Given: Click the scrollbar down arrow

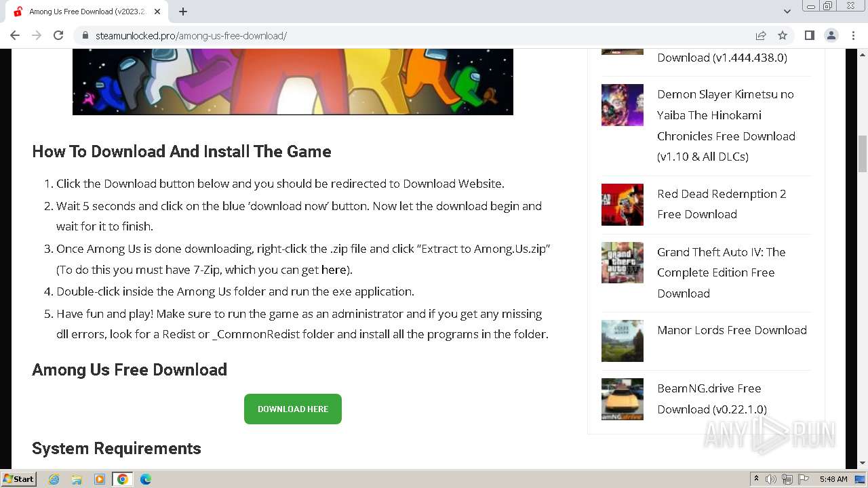Looking at the screenshot, I should pyautogui.click(x=863, y=463).
